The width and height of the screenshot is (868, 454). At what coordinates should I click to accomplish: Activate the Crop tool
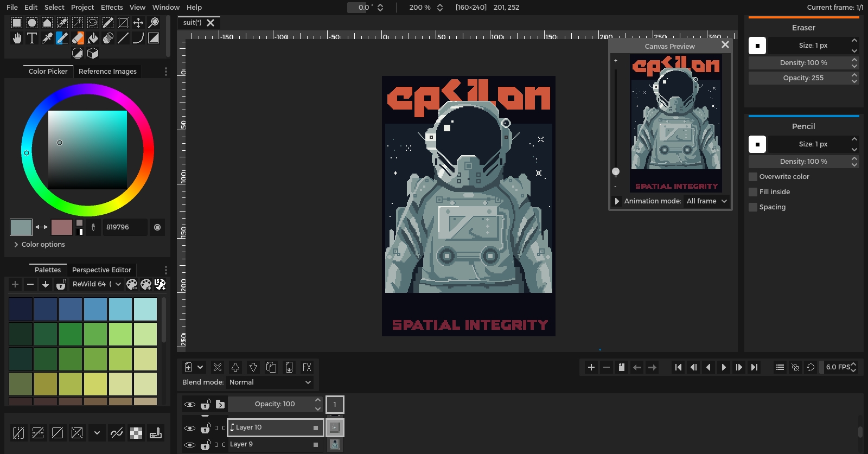123,23
